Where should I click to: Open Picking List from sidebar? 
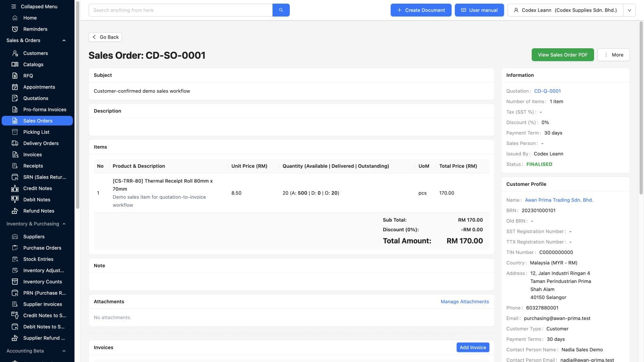[37, 132]
